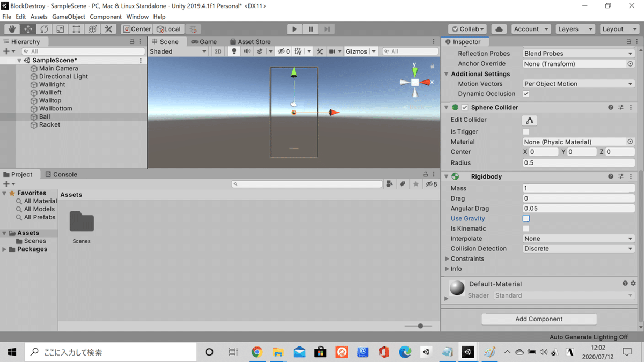Open Account dropdown

point(531,29)
